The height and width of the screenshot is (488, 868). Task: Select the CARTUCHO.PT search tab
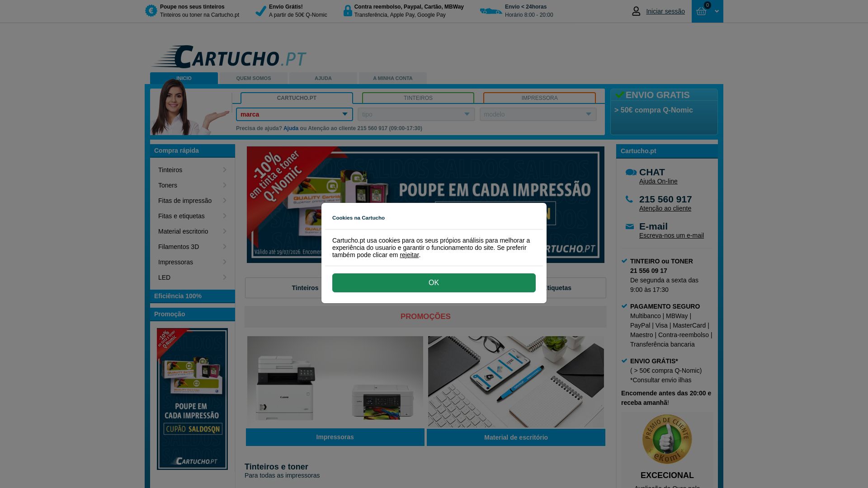(x=297, y=98)
